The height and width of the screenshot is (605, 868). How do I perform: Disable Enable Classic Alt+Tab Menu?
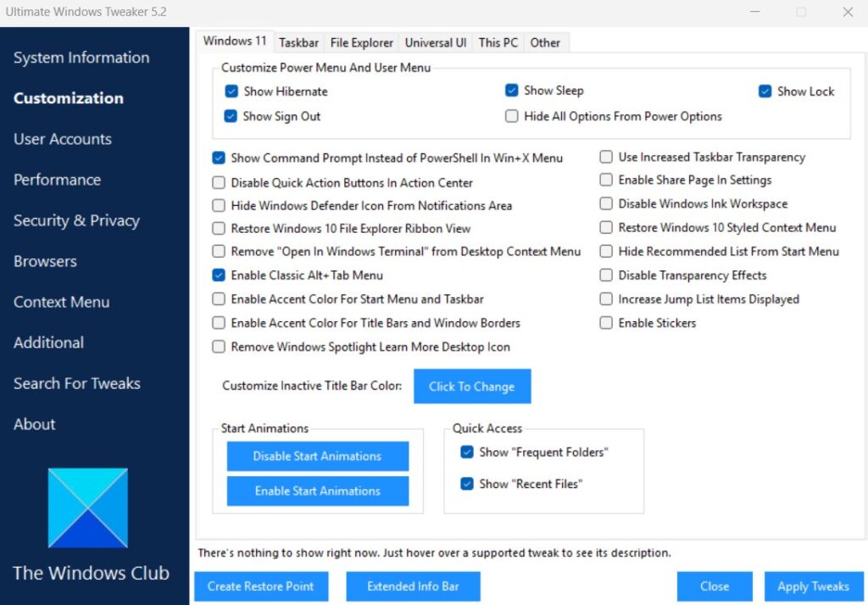pyautogui.click(x=219, y=275)
